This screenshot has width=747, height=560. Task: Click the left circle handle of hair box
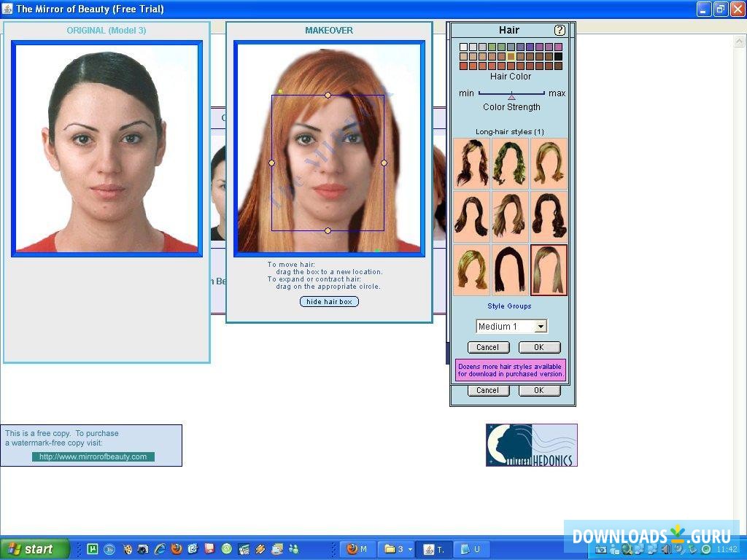(271, 163)
